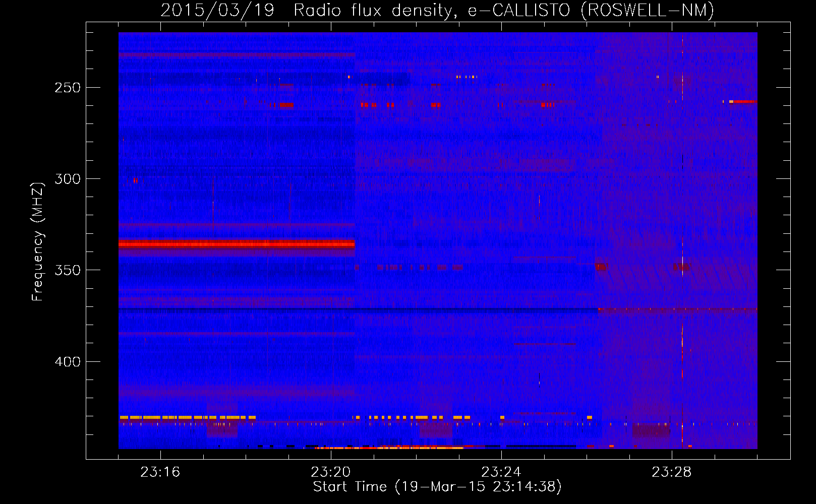This screenshot has width=816, height=504.
Task: Click the bright red emission band near 337 MHz
Action: (237, 244)
